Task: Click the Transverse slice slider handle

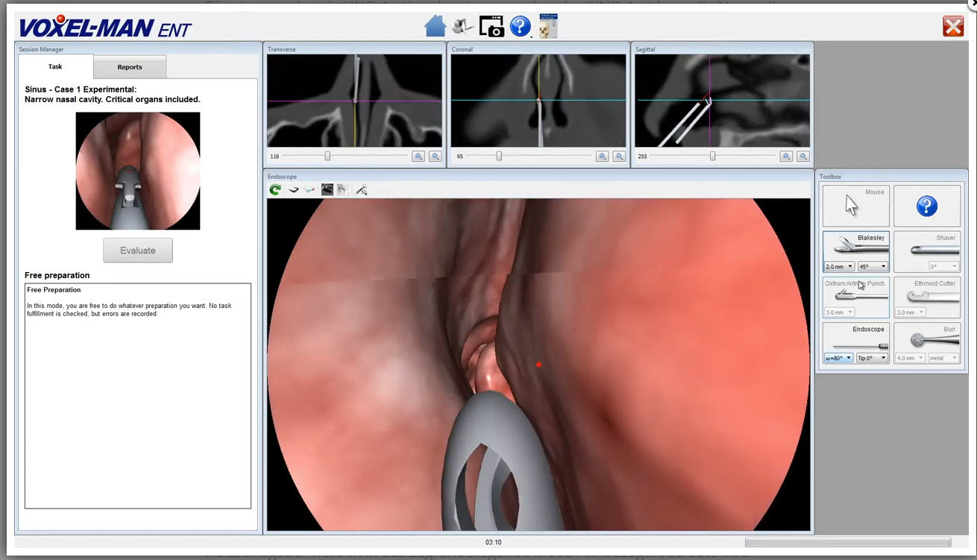Action: [x=327, y=157]
